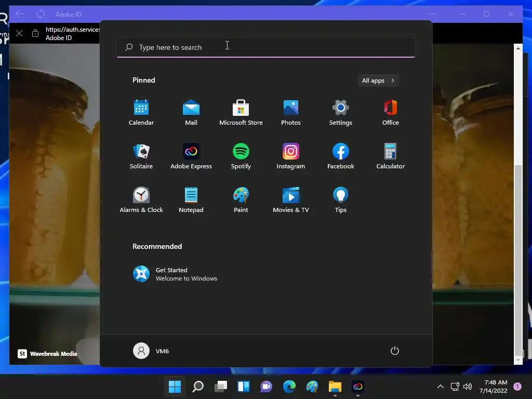Refresh the Adobe ID window
This screenshot has height=399, width=532.
(41, 14)
